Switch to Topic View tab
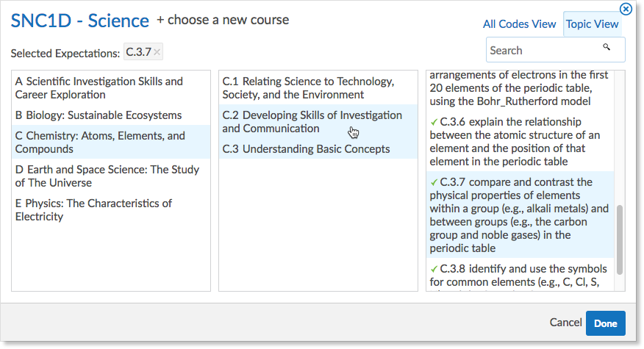 592,24
